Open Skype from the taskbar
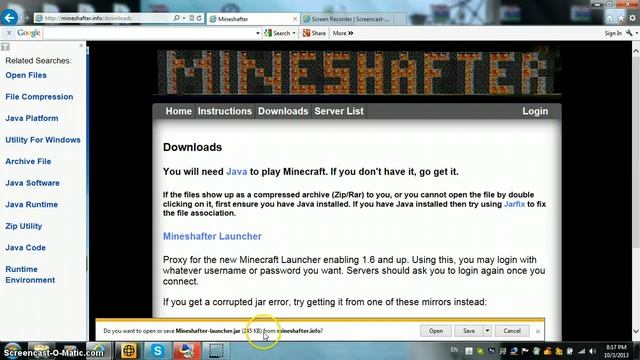This screenshot has height=360, width=640. coord(158,351)
